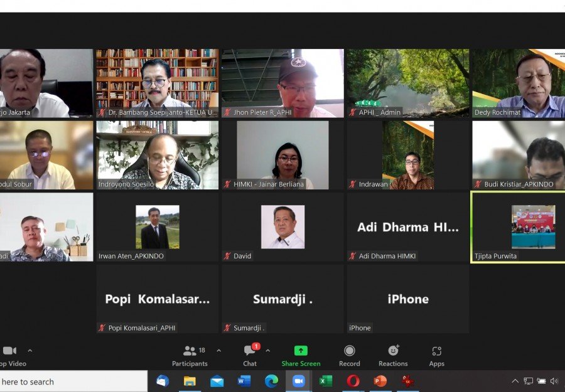Screen dimensions: 565x392
Task: Open the Reactions smiley menu
Action: (393, 356)
